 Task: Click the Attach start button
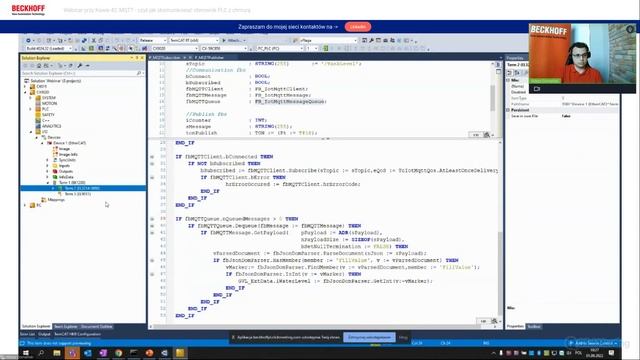[233, 40]
